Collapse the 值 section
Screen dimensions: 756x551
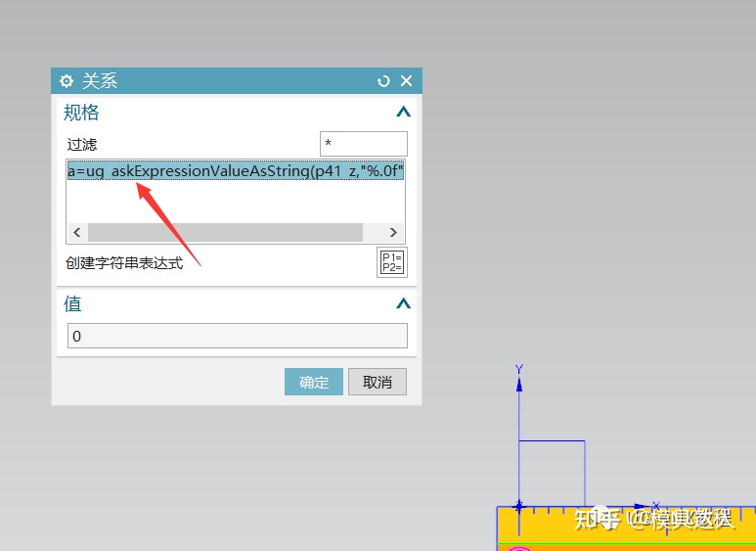(x=403, y=303)
